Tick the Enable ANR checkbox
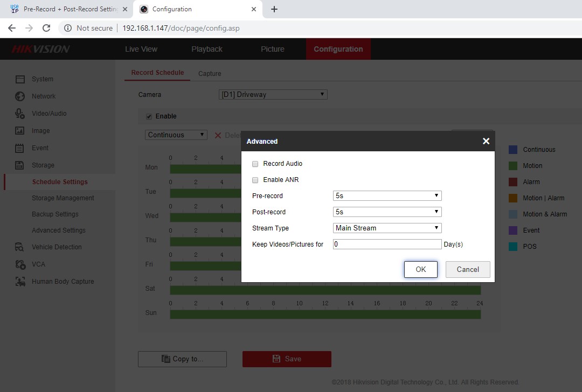This screenshot has width=582, height=392. pyautogui.click(x=255, y=180)
